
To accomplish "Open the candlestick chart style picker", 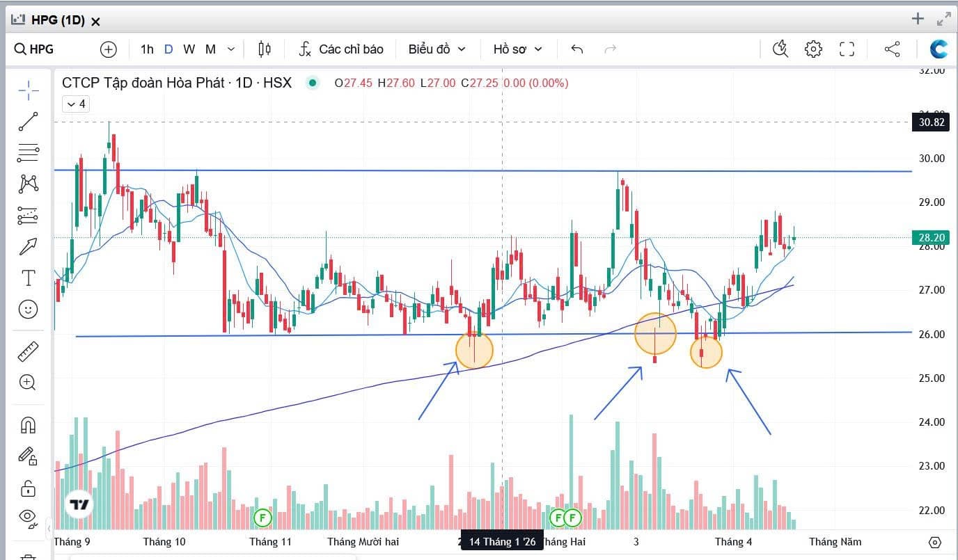I will pyautogui.click(x=265, y=49).
